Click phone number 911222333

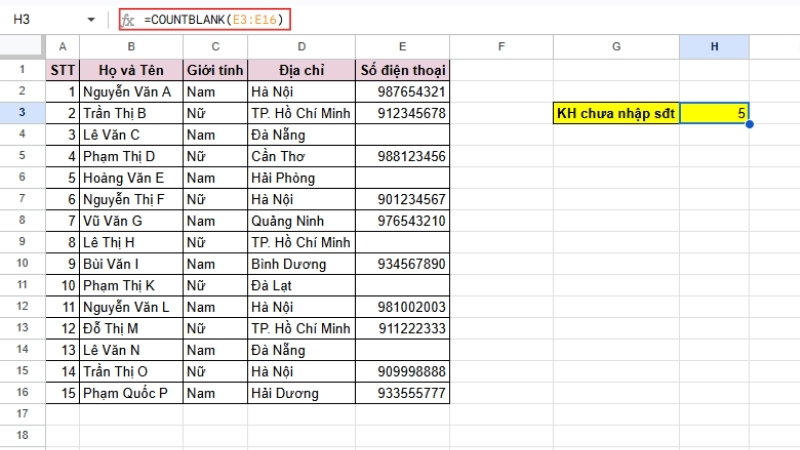click(403, 328)
